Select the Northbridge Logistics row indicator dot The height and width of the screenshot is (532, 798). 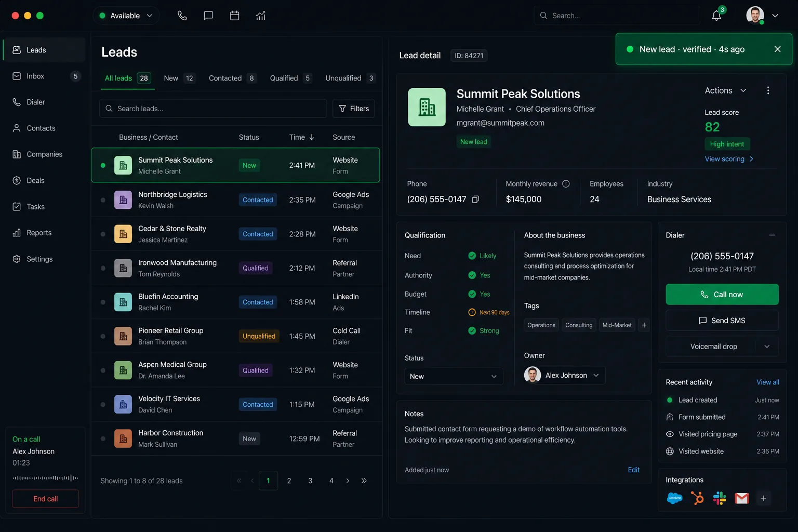(103, 200)
